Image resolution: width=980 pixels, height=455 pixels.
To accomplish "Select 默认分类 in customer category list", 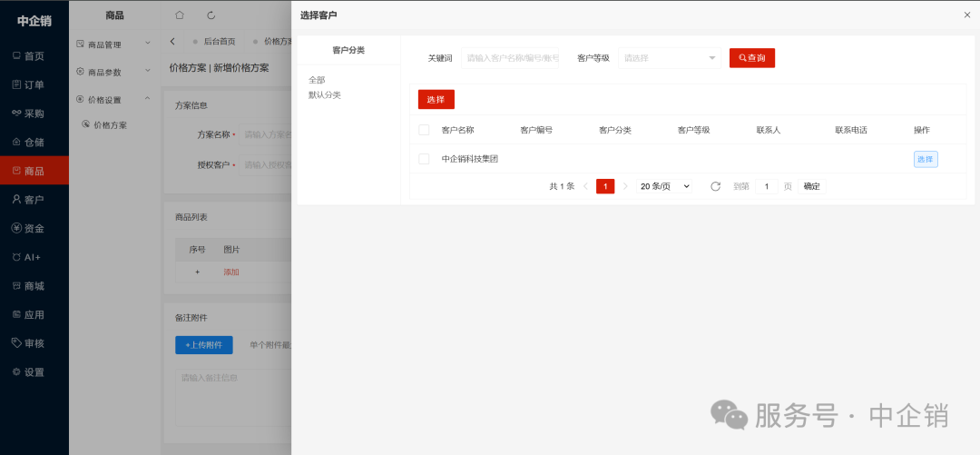I will click(x=325, y=95).
